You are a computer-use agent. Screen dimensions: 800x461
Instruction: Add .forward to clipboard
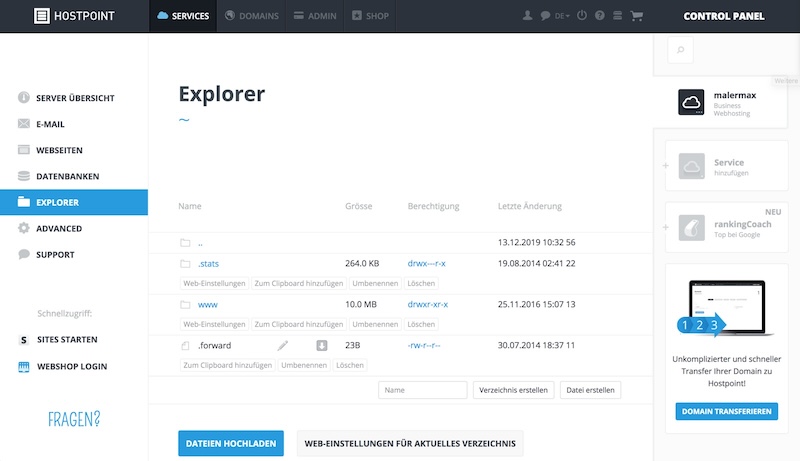pyautogui.click(x=228, y=365)
